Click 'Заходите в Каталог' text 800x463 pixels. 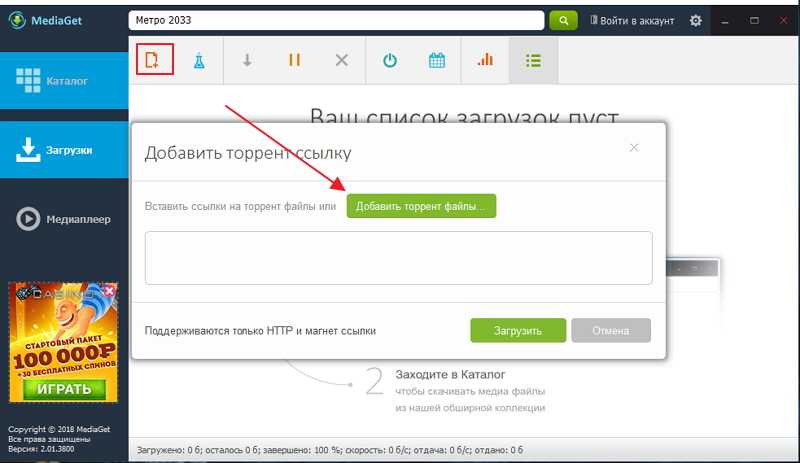450,374
